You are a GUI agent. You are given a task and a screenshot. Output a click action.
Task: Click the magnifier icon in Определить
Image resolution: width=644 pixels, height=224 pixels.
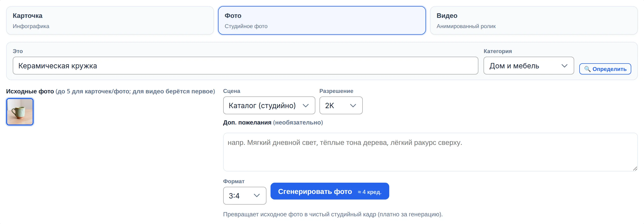pos(587,69)
